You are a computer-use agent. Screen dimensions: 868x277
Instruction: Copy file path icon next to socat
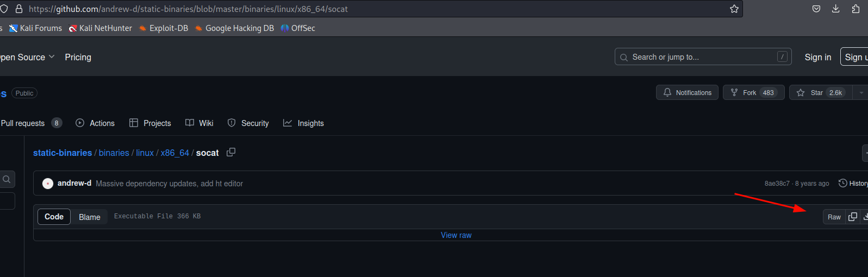(231, 153)
